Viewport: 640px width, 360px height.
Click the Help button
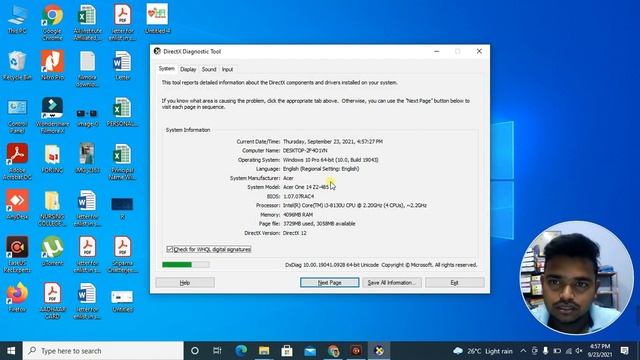[185, 282]
